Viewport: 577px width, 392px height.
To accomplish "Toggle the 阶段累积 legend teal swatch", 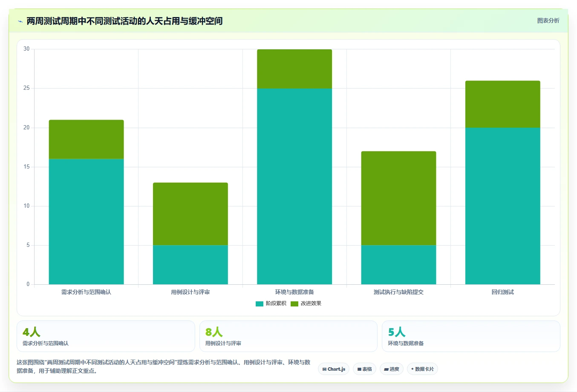I will click(x=259, y=303).
